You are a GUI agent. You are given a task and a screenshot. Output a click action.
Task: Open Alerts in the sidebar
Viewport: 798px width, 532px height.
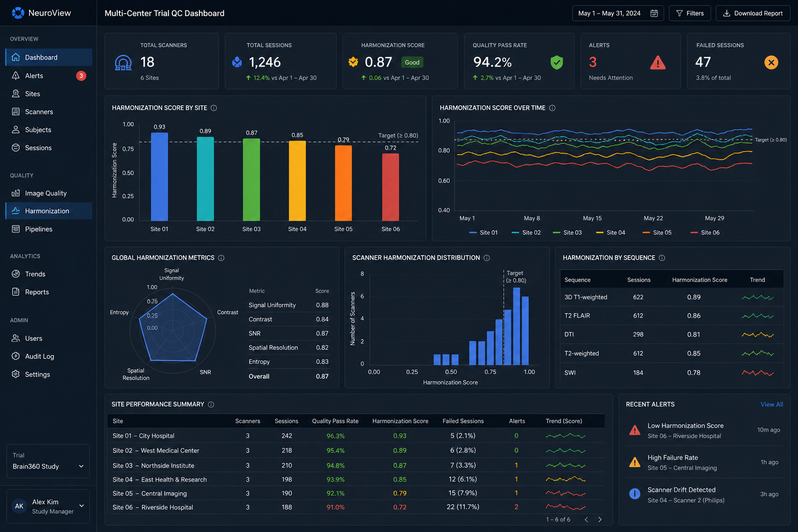pos(49,76)
